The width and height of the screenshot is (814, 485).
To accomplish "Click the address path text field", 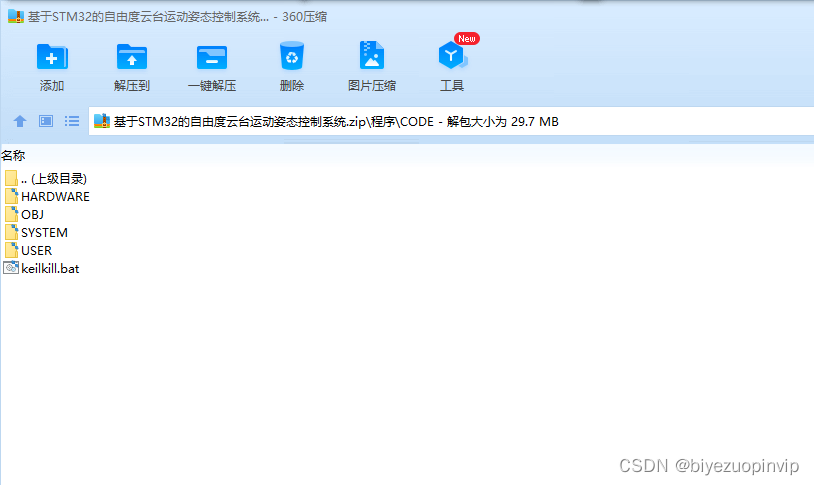I will click(x=451, y=122).
